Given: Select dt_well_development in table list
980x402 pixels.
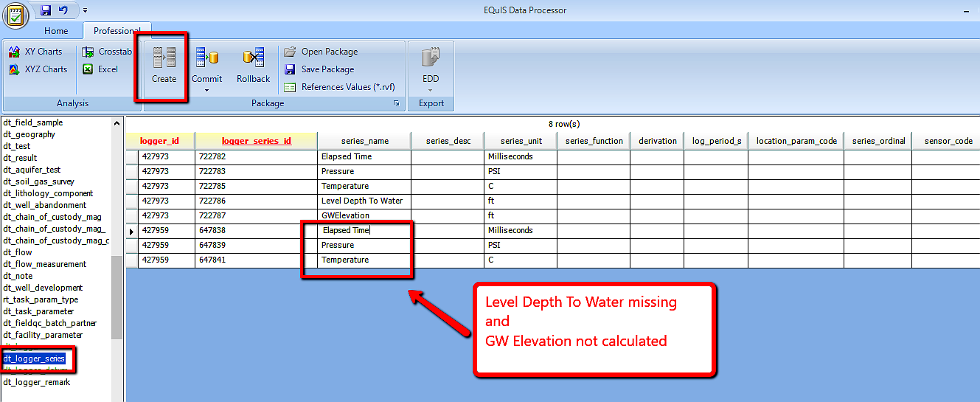Looking at the screenshot, I should coord(43,288).
